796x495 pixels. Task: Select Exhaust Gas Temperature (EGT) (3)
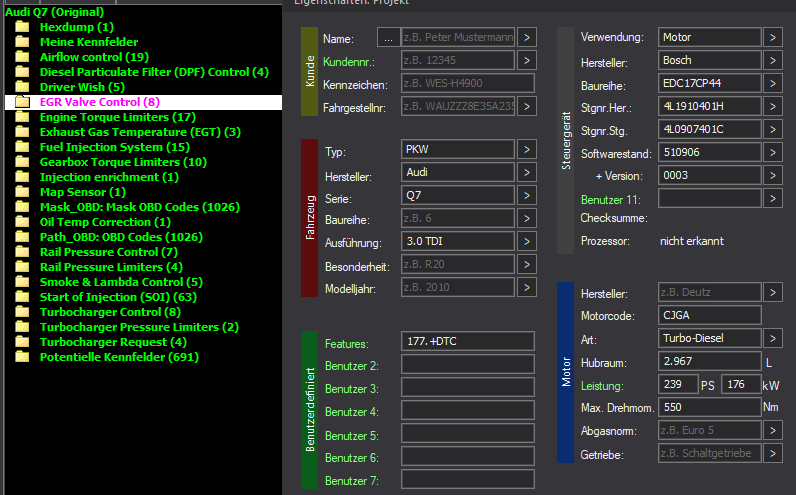140,132
